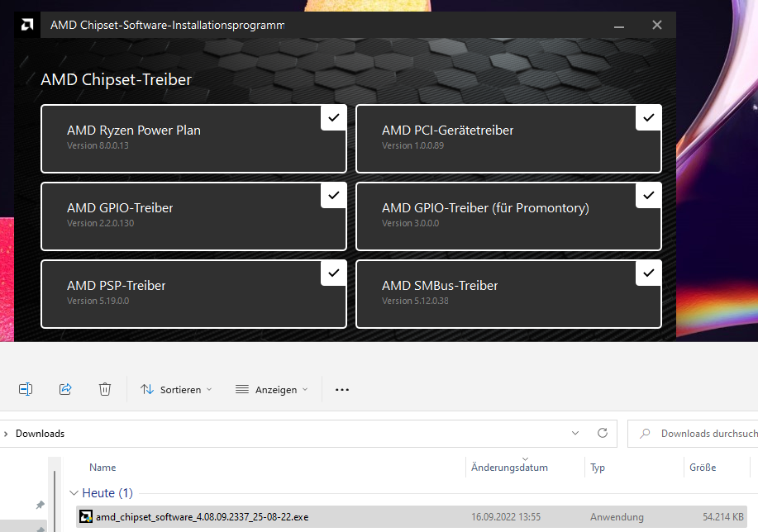Toggle AMD GPIO-Treiber (für Promontory) checkbox
Viewport: 758px width, 532px height.
coord(648,195)
